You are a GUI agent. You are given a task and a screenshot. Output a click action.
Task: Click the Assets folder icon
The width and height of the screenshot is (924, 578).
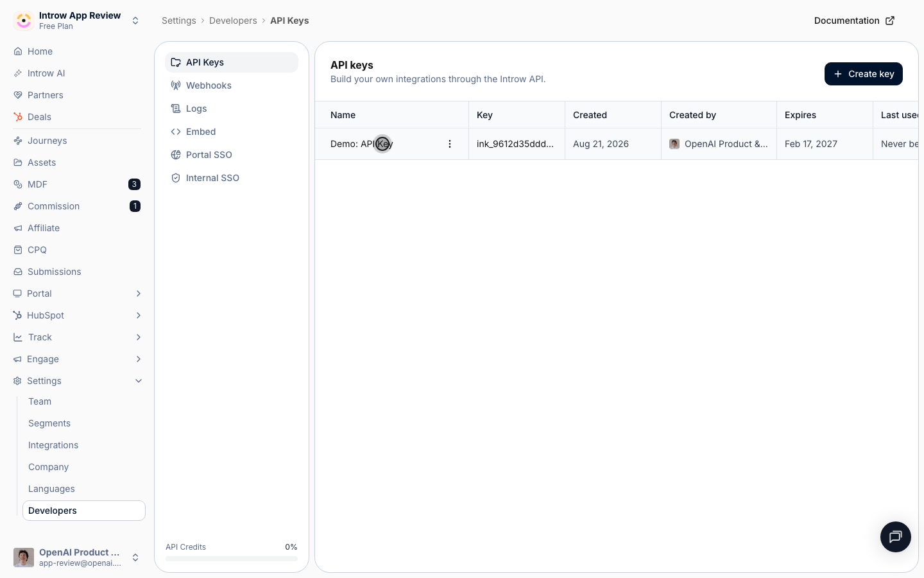coord(18,162)
